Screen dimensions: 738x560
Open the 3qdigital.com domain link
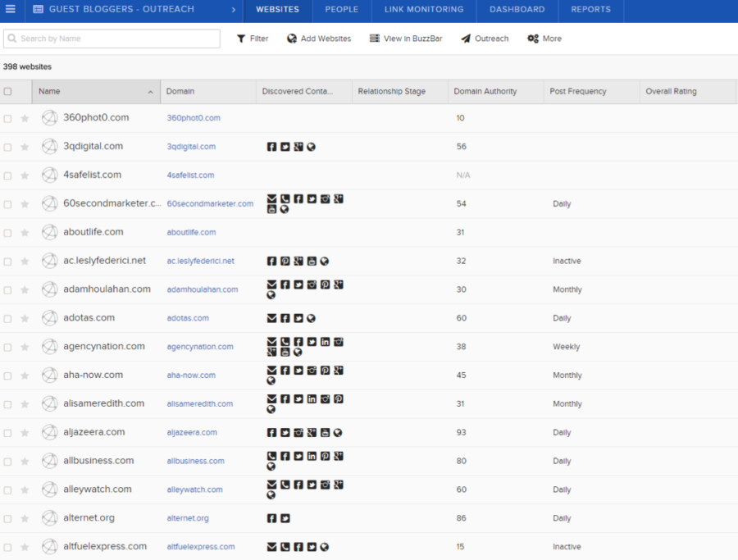(191, 146)
